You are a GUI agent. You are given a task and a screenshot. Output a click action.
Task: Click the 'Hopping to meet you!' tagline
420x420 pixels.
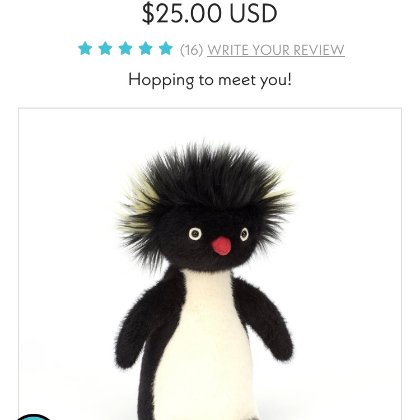(210, 80)
